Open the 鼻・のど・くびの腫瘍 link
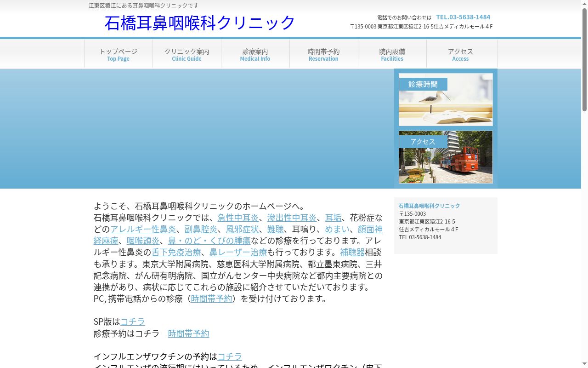 (x=209, y=241)
